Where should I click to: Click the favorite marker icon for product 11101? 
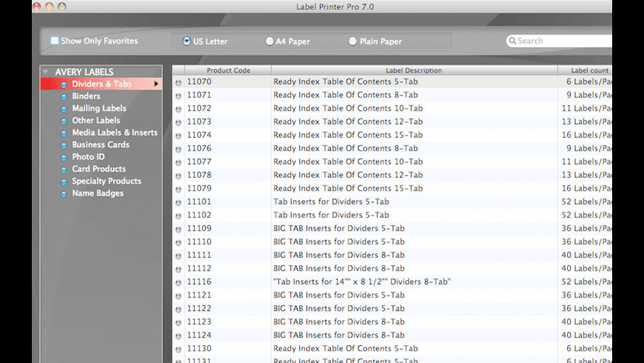(x=178, y=202)
